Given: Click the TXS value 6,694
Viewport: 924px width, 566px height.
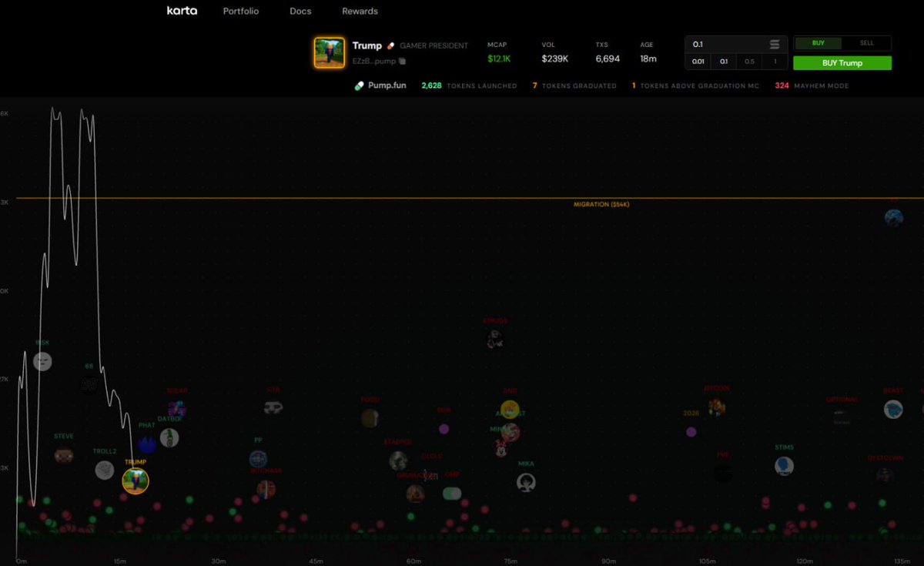Looking at the screenshot, I should point(608,59).
